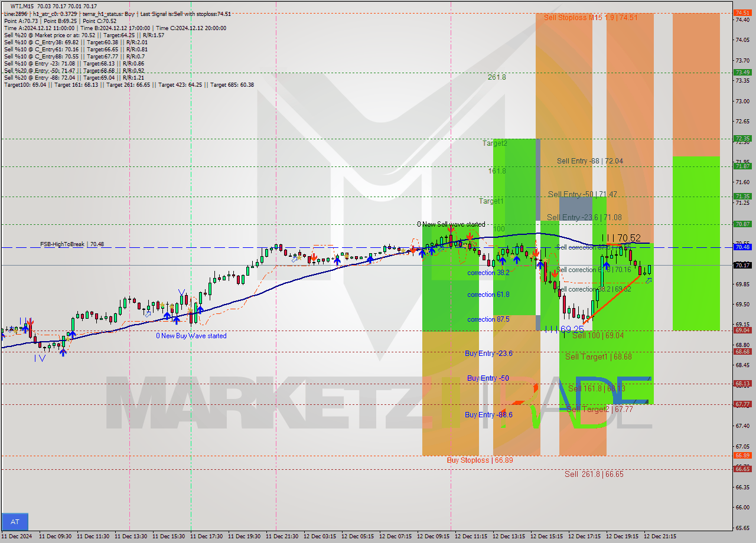This screenshot has height=543, width=756.
Task: Click the 'Sell 100 | 69.04' label
Action: click(598, 335)
